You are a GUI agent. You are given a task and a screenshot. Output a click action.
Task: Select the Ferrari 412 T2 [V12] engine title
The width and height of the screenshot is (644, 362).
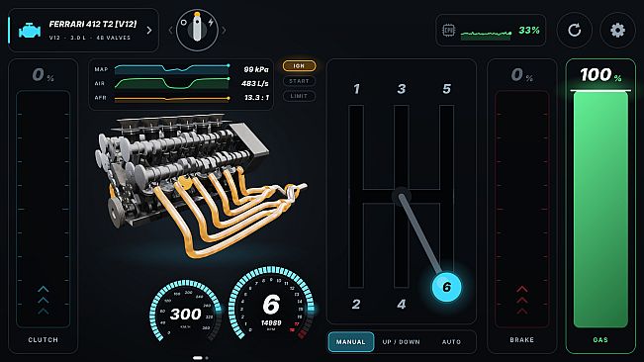(x=93, y=24)
